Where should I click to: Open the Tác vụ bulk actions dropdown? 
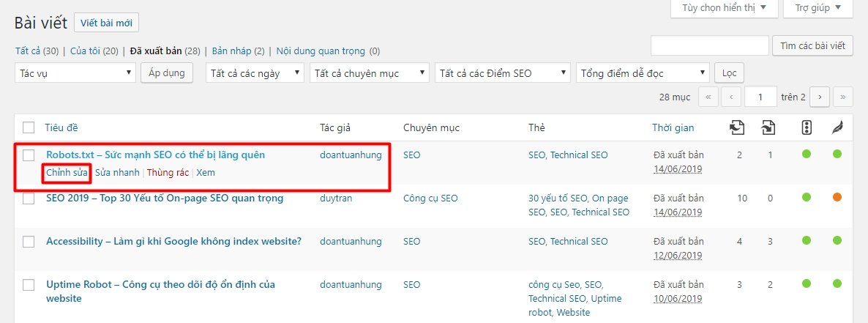coord(75,73)
